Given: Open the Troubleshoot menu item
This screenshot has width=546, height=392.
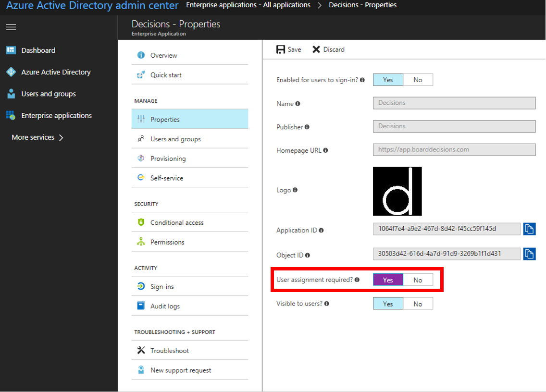Looking at the screenshot, I should pyautogui.click(x=190, y=350).
